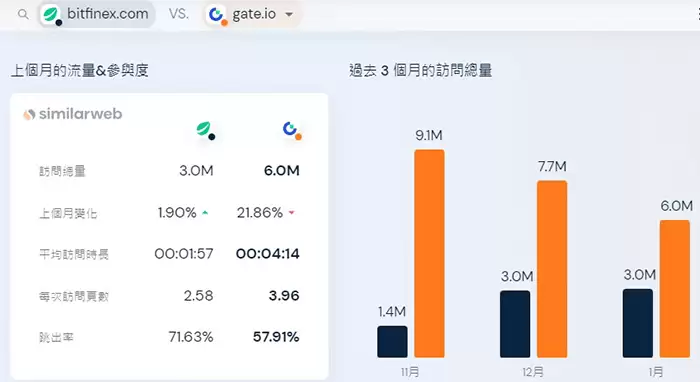The height and width of the screenshot is (382, 700).
Task: Click the Similarweb logo in the card
Action: (73, 114)
